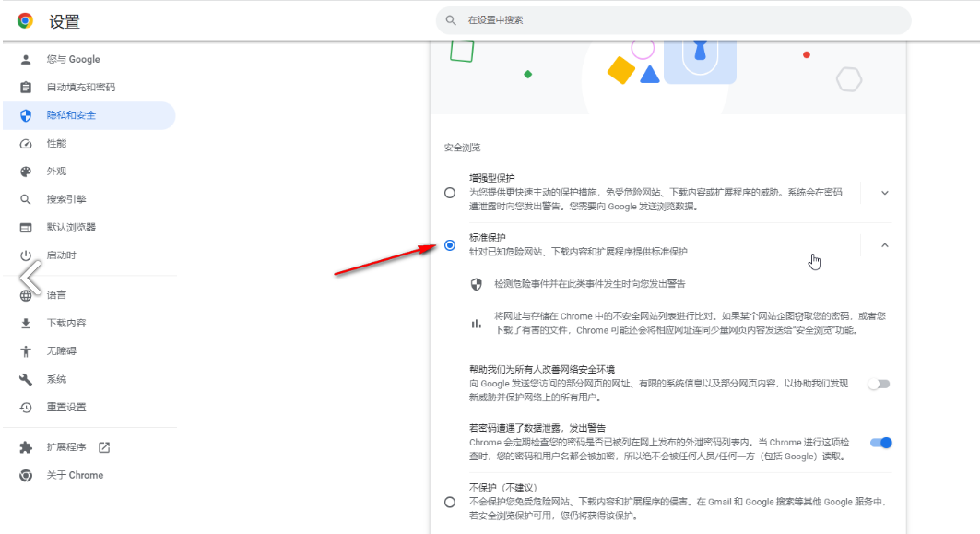Screen dimensions: 980x534
Task: Click the 不保护 (不建议) option title
Action: coord(503,488)
